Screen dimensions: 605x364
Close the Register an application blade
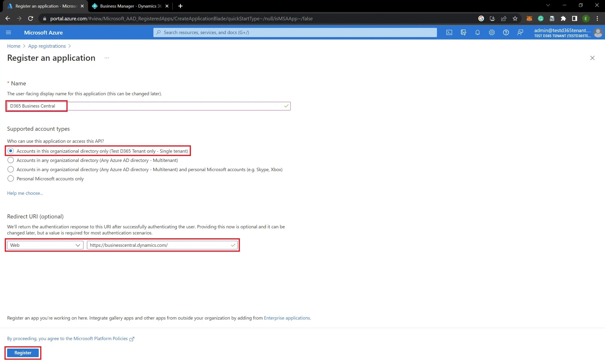pyautogui.click(x=592, y=58)
